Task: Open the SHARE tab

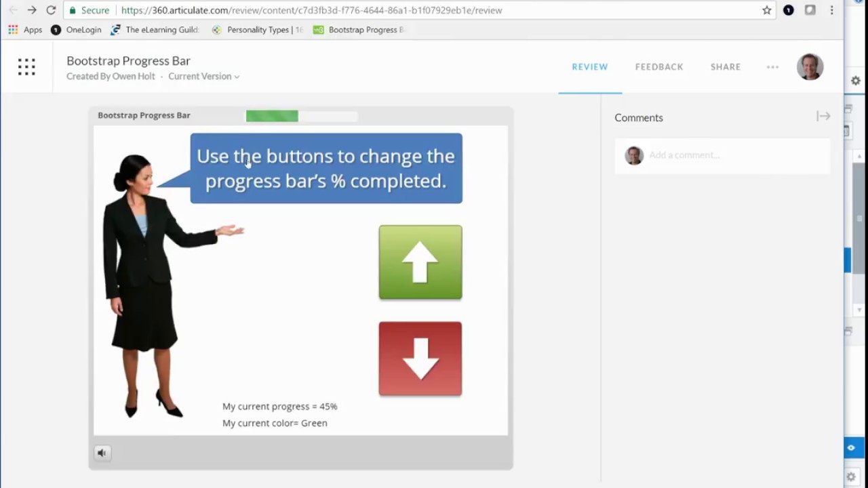Action: (726, 66)
